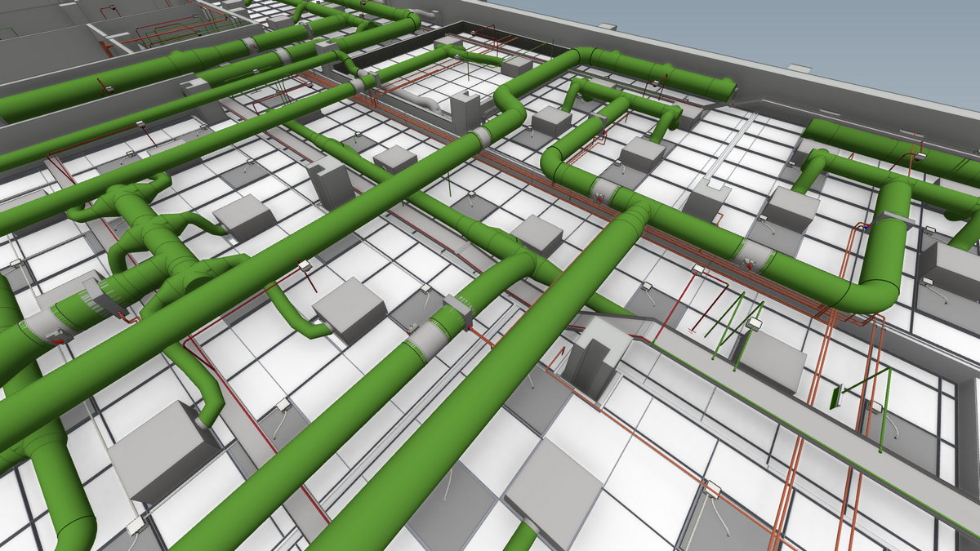The width and height of the screenshot is (980, 551).
Task: Select the gray diffuser box beside the flexible duct
Action: 349,309
